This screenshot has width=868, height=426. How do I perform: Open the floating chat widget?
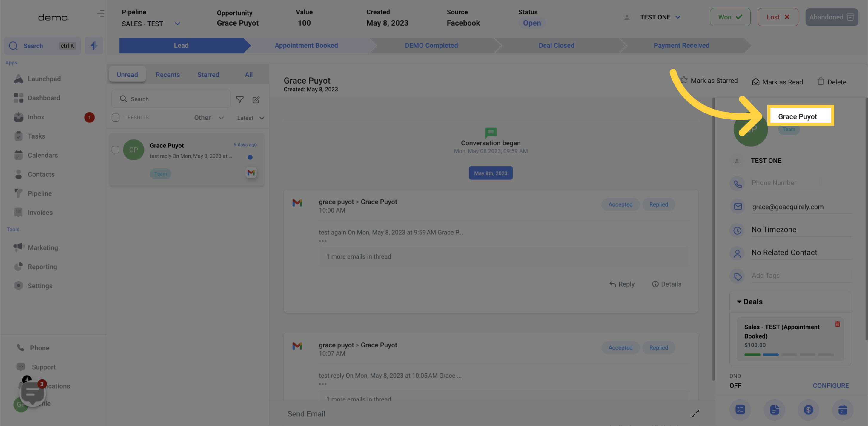33,393
